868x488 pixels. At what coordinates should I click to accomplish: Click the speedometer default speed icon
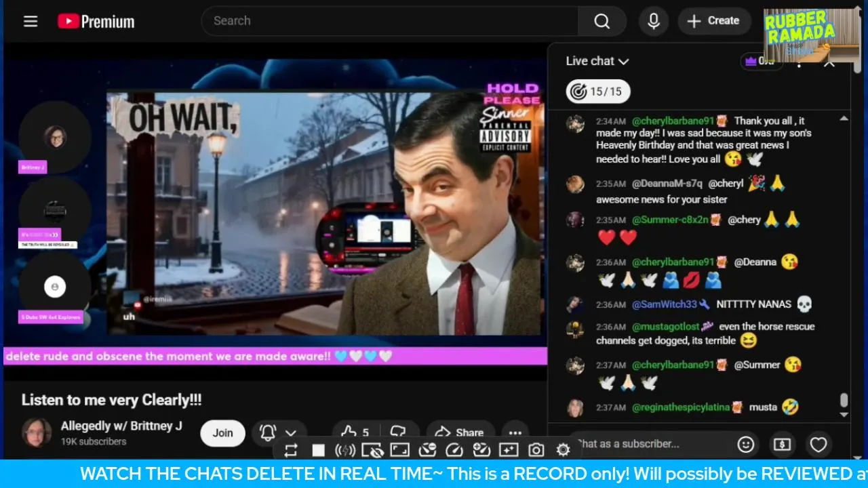coord(454,450)
